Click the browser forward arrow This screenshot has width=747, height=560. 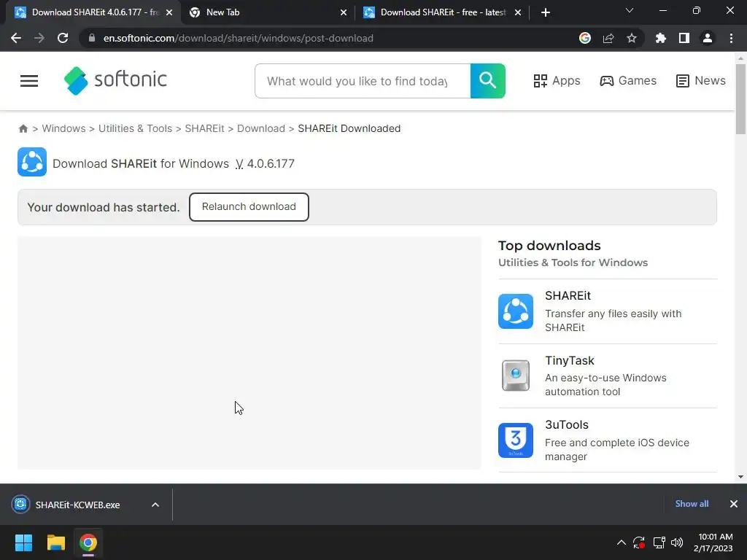point(39,38)
